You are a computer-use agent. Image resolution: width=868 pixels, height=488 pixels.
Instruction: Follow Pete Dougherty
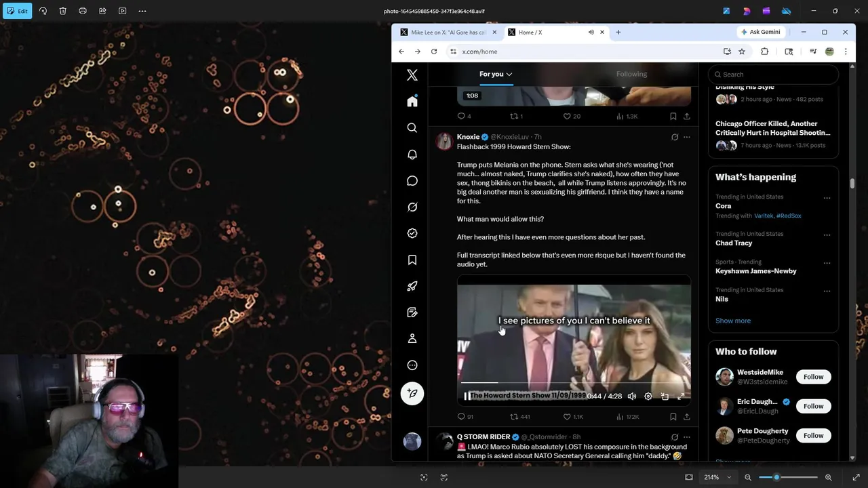813,436
